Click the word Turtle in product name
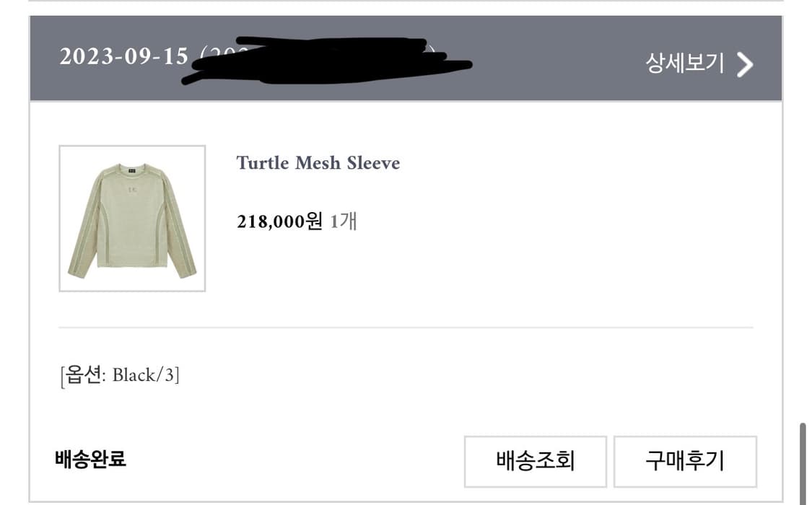Screen dimensions: 812x505 (263, 163)
